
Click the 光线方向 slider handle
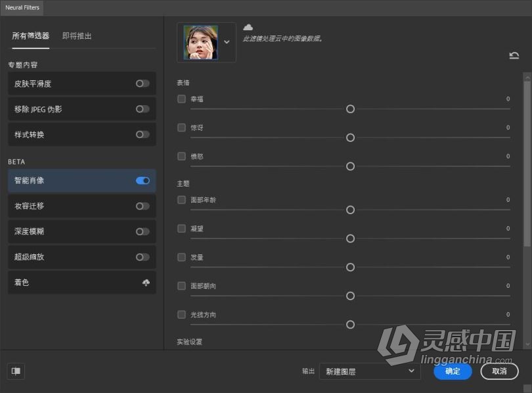coord(350,325)
